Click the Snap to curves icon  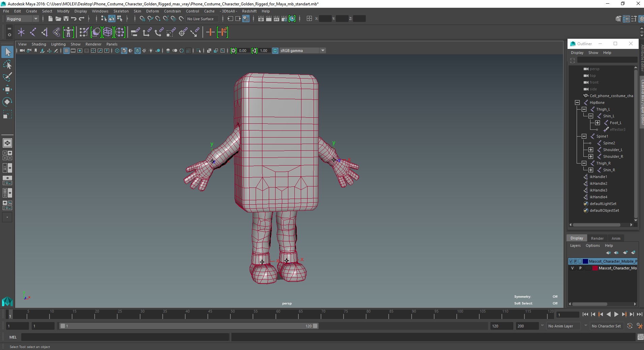click(x=150, y=19)
